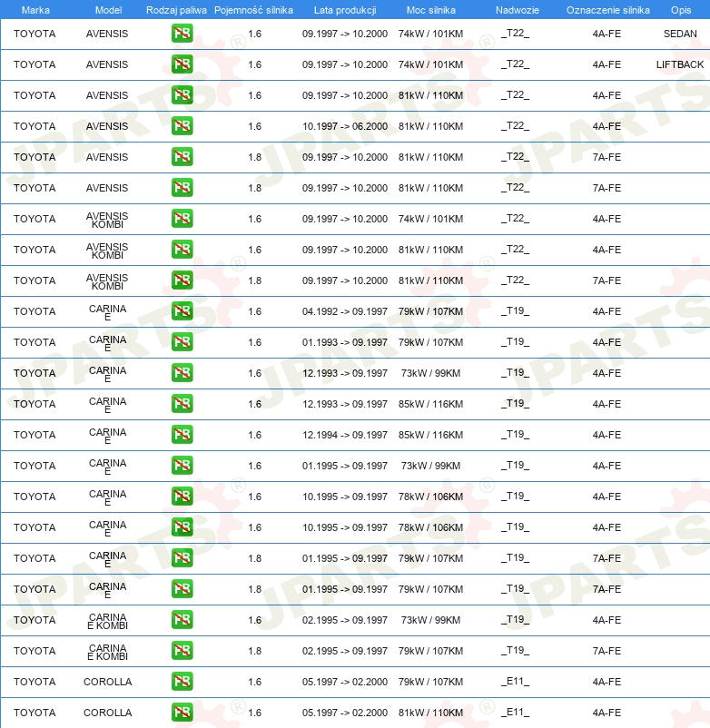This screenshot has width=710, height=728.
Task: Click the Model column header
Action: click(108, 10)
